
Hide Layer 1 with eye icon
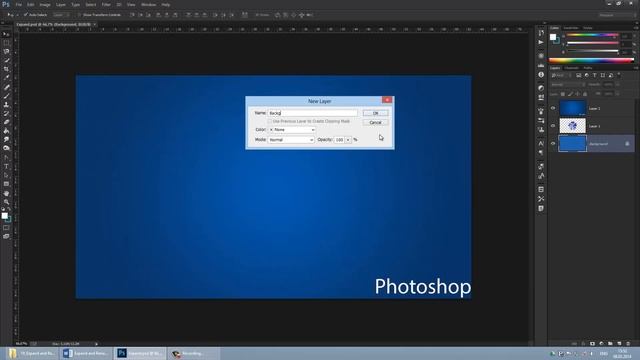[x=553, y=126]
